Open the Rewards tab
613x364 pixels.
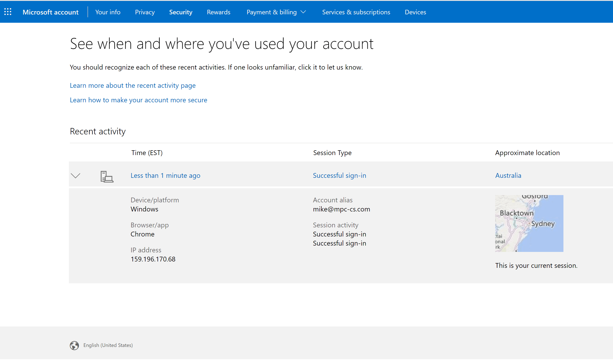[218, 12]
